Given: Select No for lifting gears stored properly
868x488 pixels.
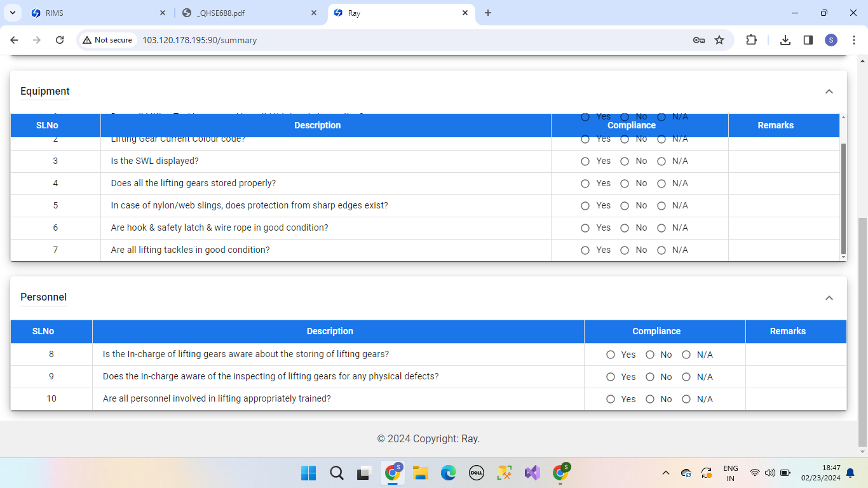Looking at the screenshot, I should click(x=625, y=184).
